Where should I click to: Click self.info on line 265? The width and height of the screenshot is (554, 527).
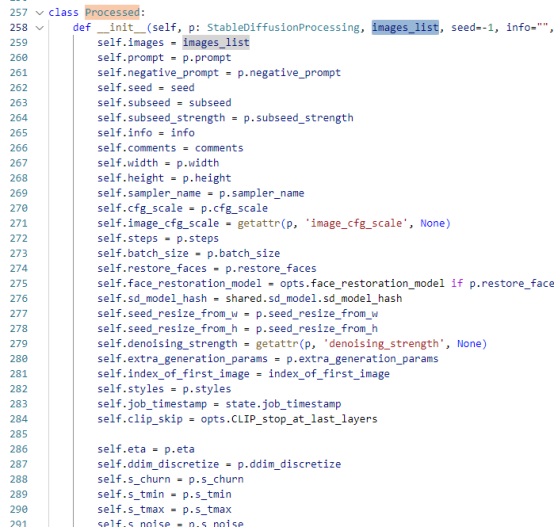(x=125, y=133)
